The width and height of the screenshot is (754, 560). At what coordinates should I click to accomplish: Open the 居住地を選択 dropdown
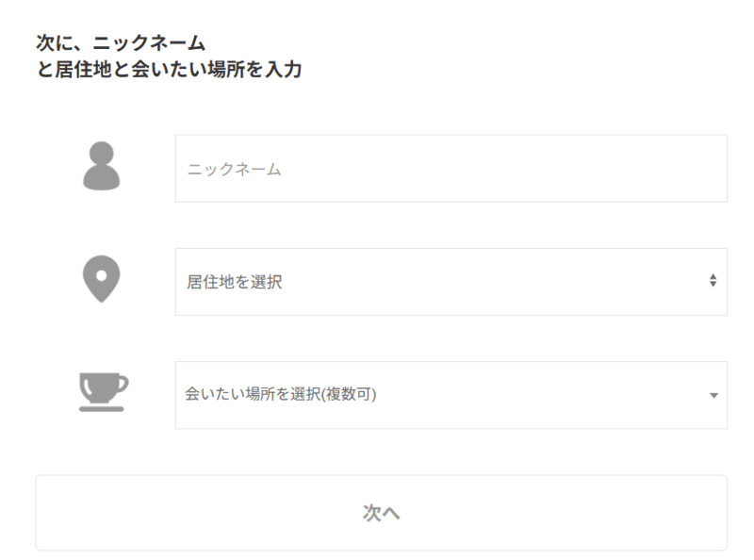click(451, 282)
